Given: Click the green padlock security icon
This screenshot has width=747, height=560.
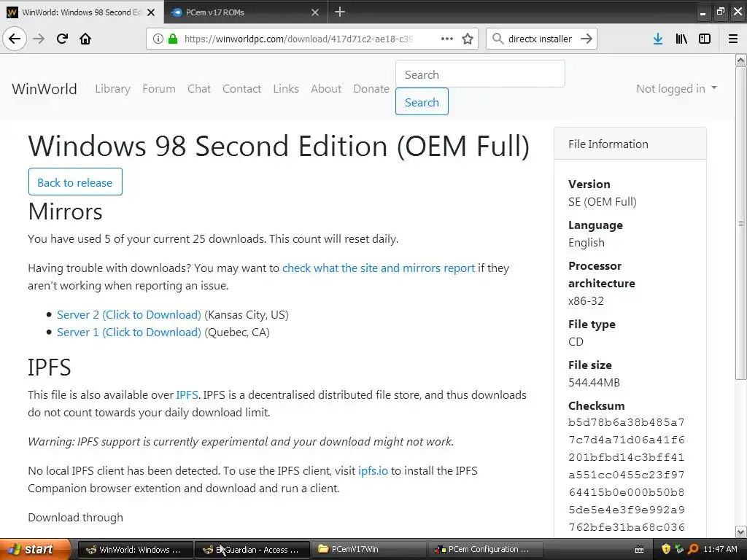Looking at the screenshot, I should point(173,39).
